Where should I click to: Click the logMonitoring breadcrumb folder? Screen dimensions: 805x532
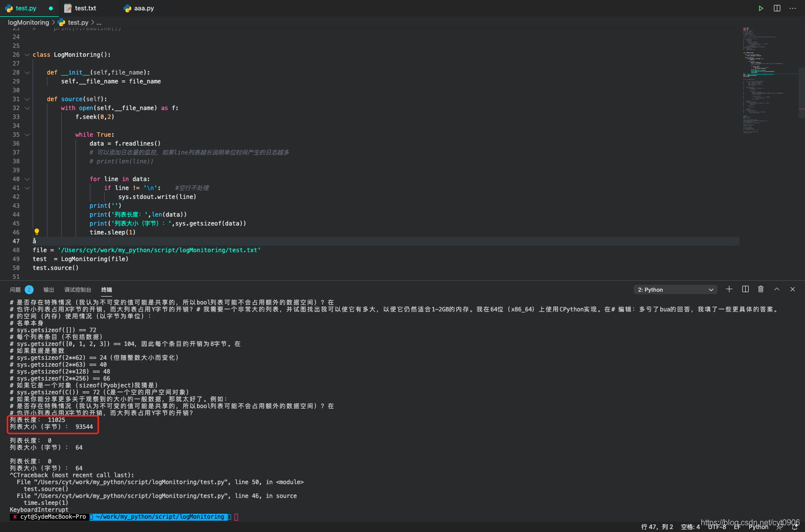(28, 23)
